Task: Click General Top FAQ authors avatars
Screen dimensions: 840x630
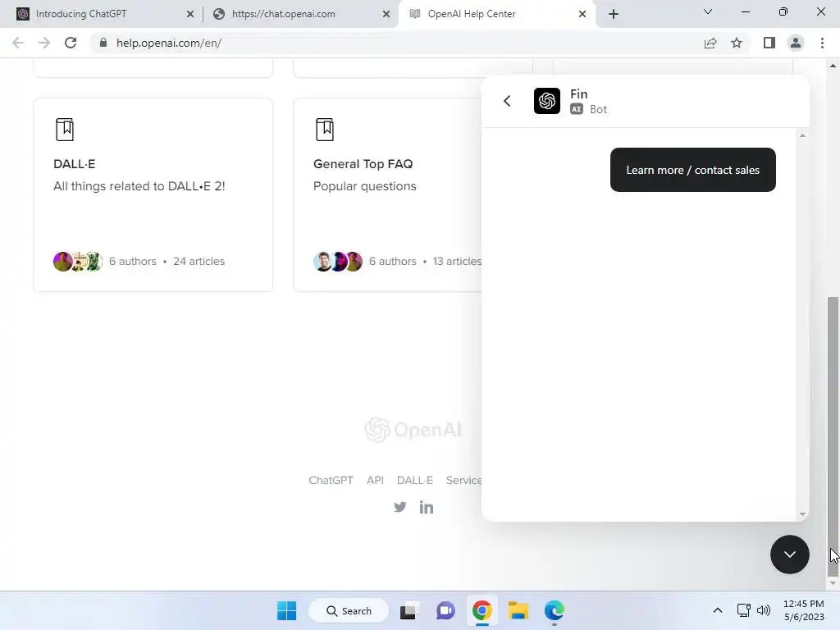Action: coord(338,262)
